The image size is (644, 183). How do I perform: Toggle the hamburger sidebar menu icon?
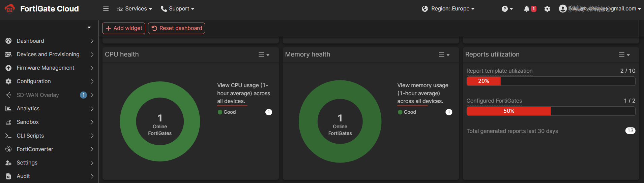pyautogui.click(x=106, y=9)
